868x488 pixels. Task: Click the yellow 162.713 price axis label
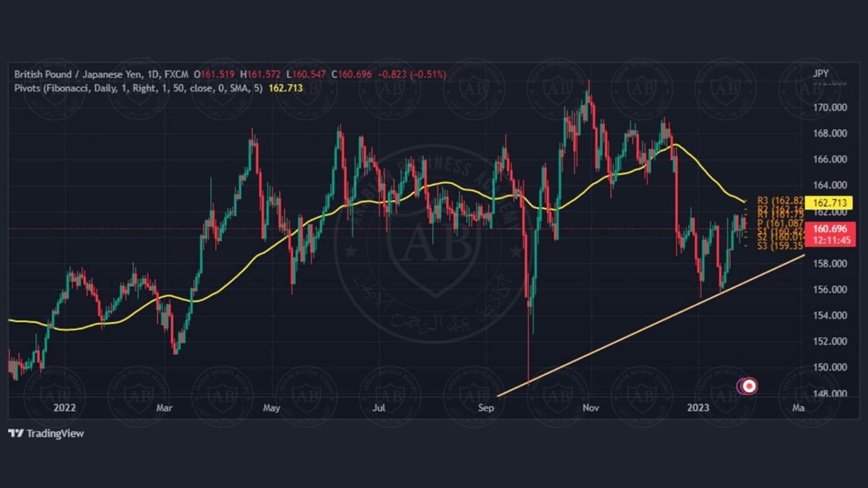point(829,202)
